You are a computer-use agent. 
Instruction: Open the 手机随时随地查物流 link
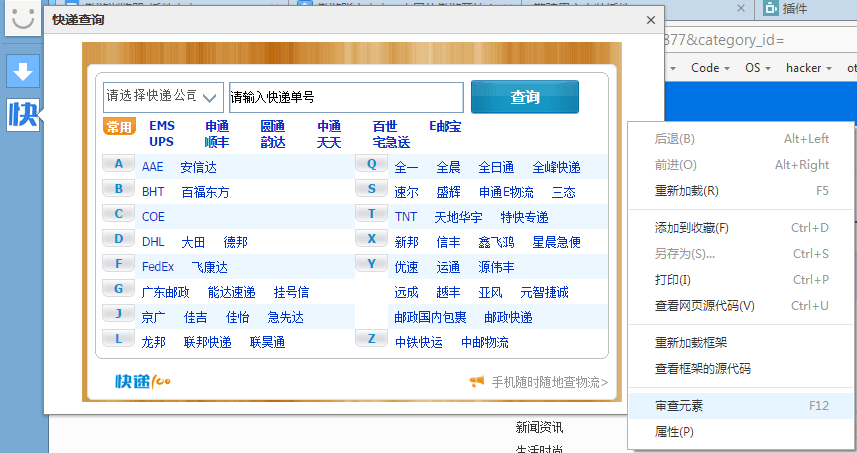point(549,382)
